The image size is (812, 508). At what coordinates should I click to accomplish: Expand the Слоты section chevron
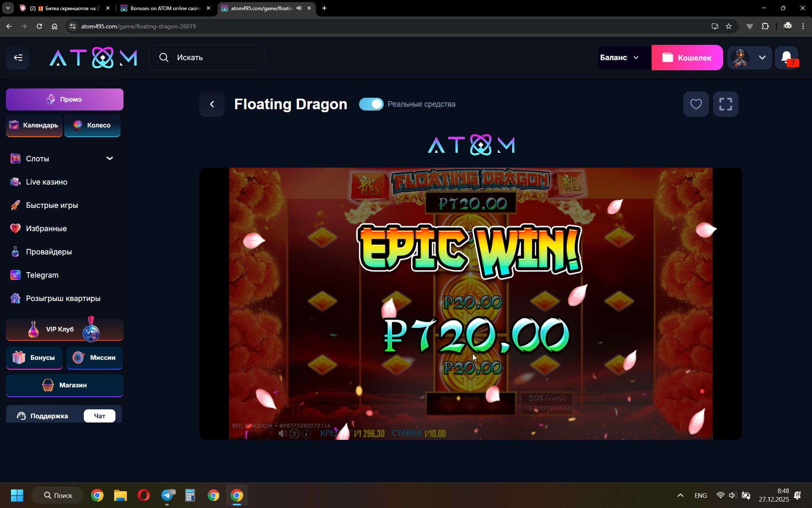point(110,158)
